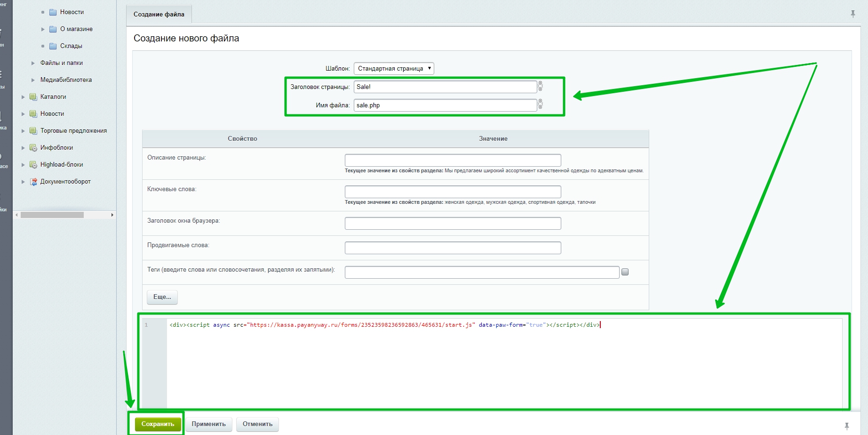Click the Инфоблоки icon
The width and height of the screenshot is (868, 435).
[x=33, y=148]
